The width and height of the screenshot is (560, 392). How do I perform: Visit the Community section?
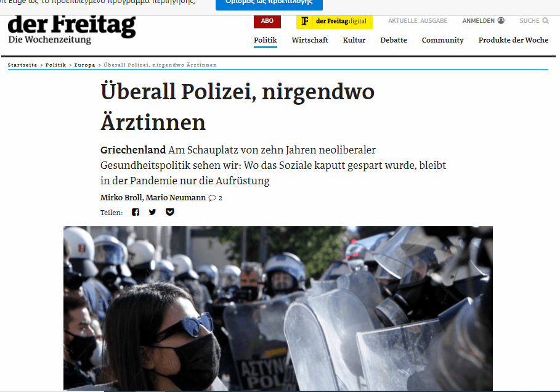pos(442,40)
